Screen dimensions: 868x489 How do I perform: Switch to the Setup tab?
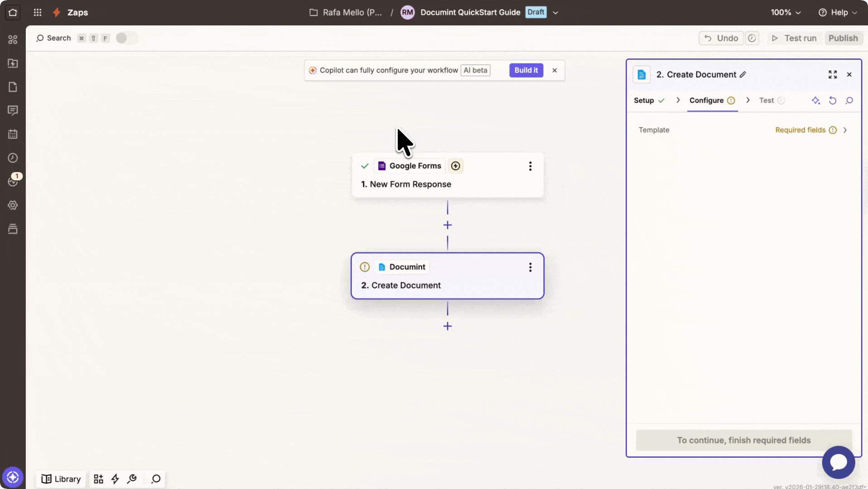644,101
